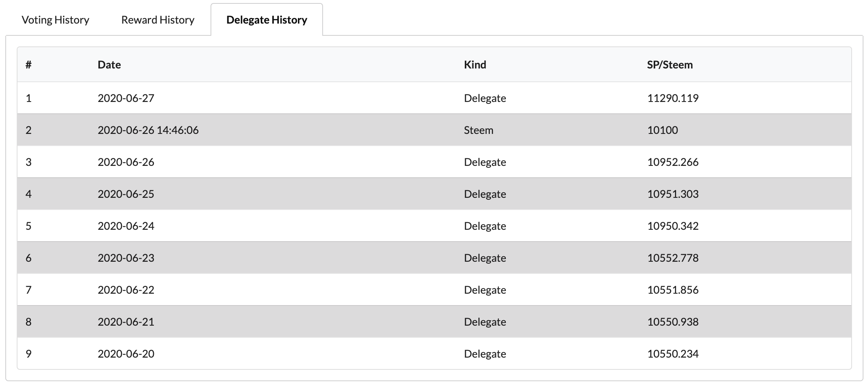Click the Steem kind cell
The height and width of the screenshot is (385, 868).
pyautogui.click(x=478, y=130)
